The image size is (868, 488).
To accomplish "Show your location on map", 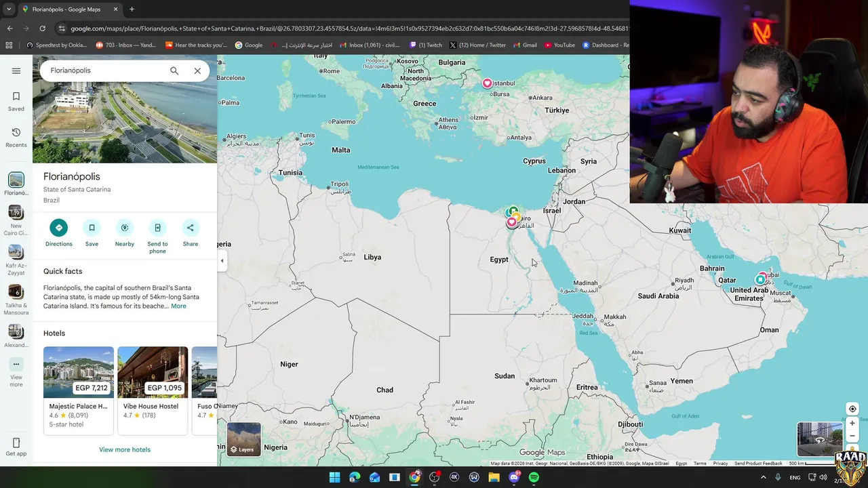I will coord(852,409).
